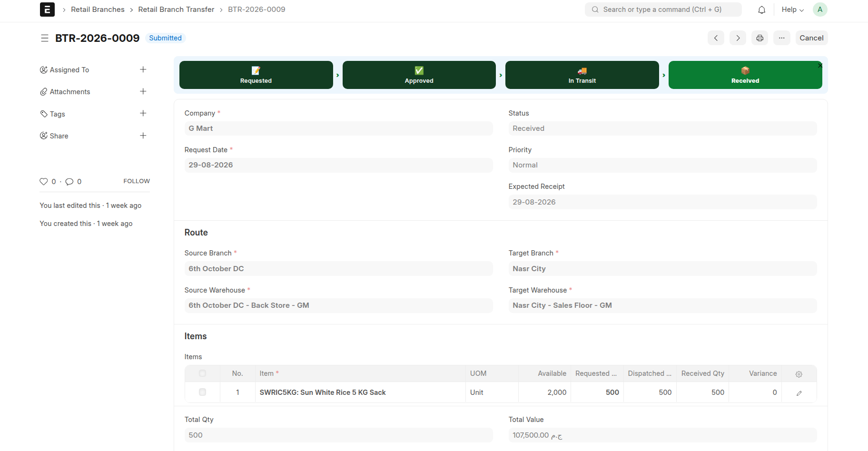Click Variance value 0 cell
Viewport: 868px width, 451px height.
pyautogui.click(x=756, y=392)
